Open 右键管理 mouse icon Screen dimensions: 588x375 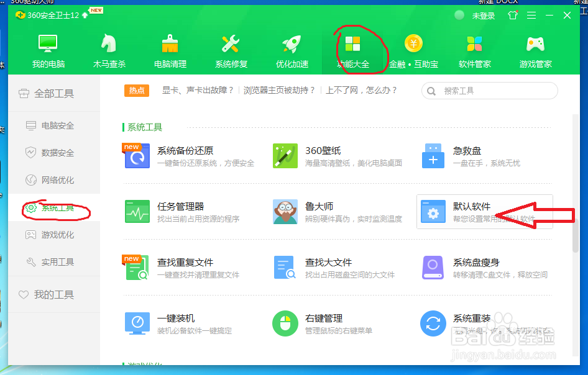pyautogui.click(x=285, y=323)
